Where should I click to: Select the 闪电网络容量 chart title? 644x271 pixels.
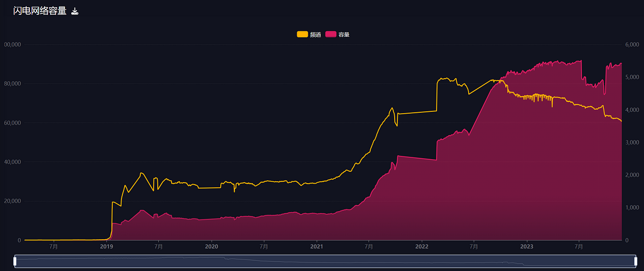point(40,12)
